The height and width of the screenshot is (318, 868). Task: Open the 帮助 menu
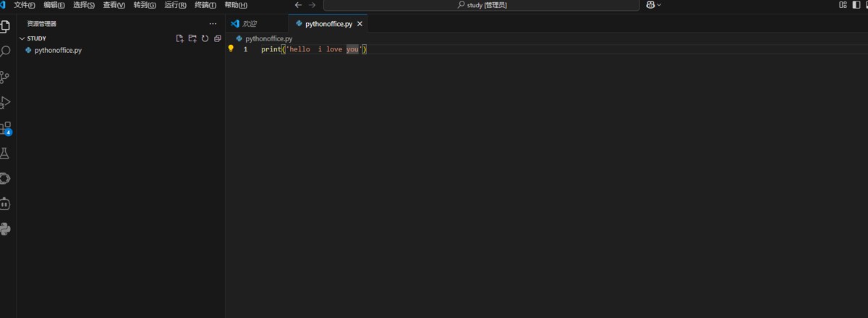(236, 5)
